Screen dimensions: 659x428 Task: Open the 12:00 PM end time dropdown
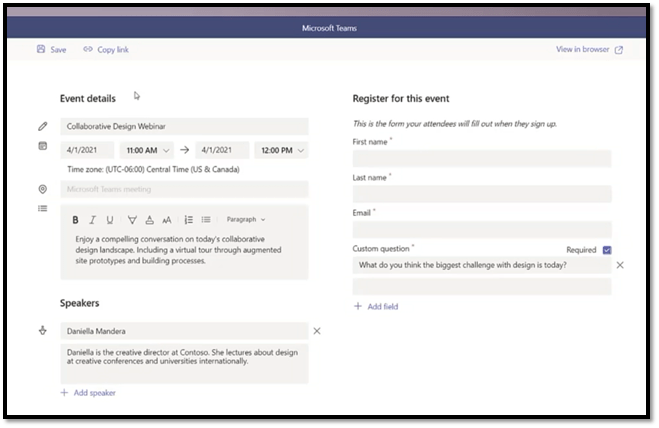tap(281, 150)
